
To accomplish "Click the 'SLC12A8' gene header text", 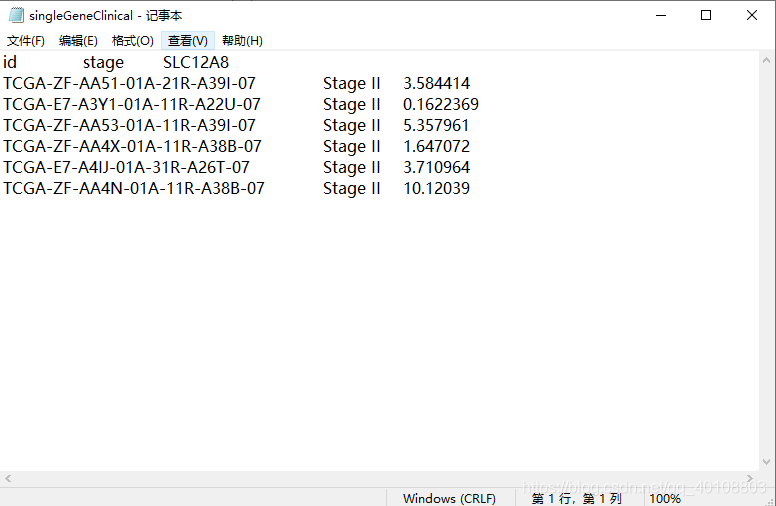I will (196, 62).
